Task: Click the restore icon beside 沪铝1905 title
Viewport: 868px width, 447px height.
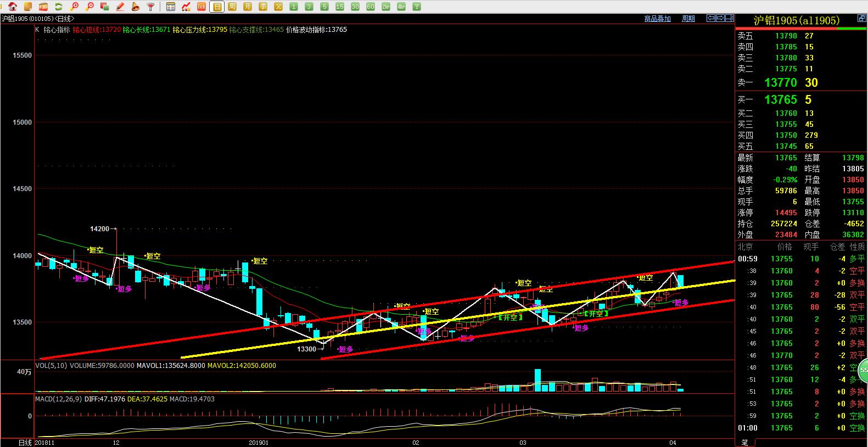Action: pos(861,19)
